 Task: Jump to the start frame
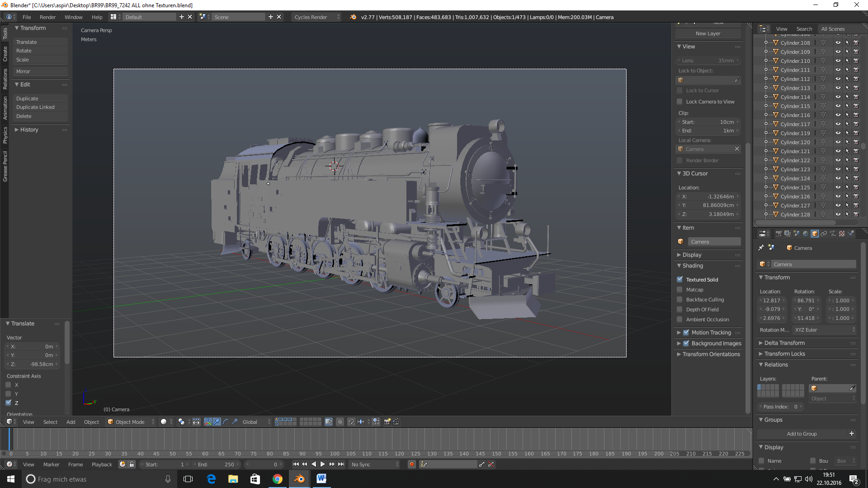[x=296, y=464]
